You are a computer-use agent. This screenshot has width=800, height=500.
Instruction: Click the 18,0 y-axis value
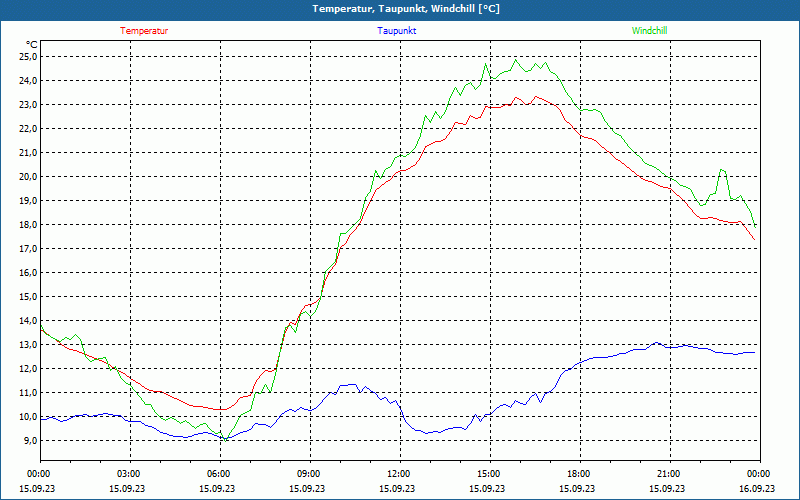(x=29, y=224)
